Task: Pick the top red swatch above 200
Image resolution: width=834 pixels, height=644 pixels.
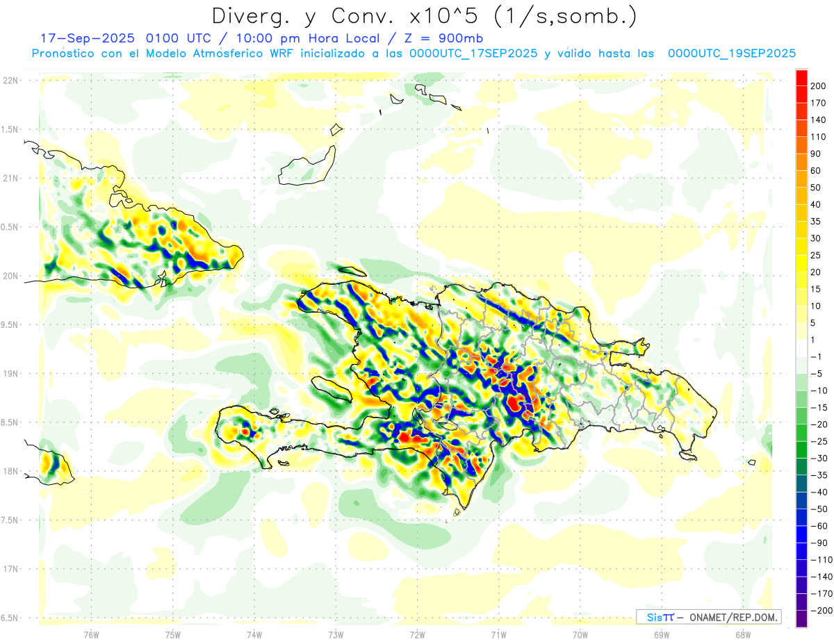Action: [x=801, y=77]
